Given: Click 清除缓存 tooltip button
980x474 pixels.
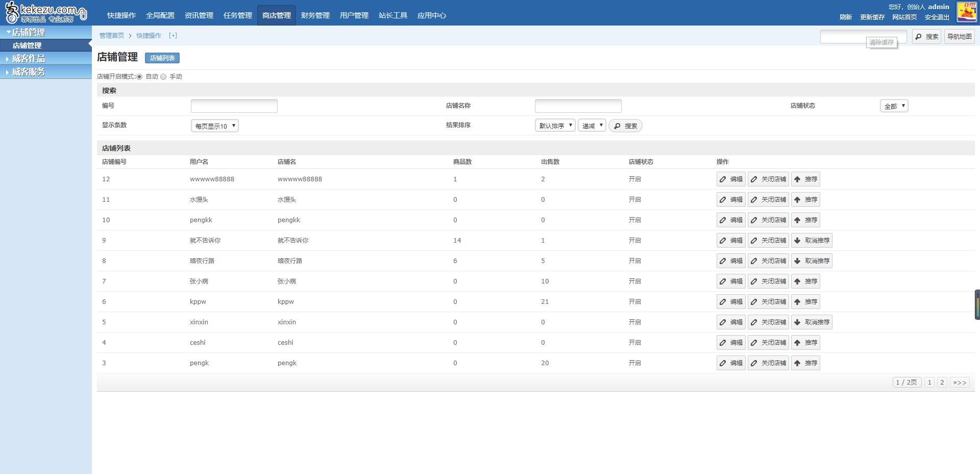Looking at the screenshot, I should tap(881, 42).
